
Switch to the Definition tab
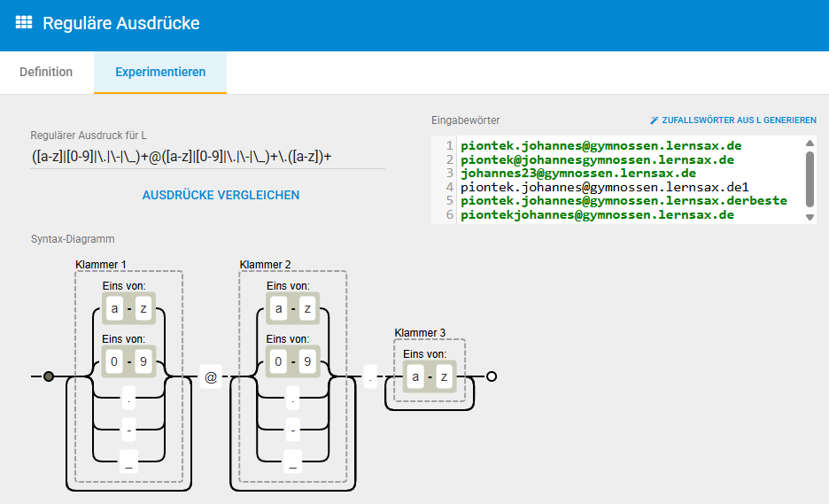[46, 72]
